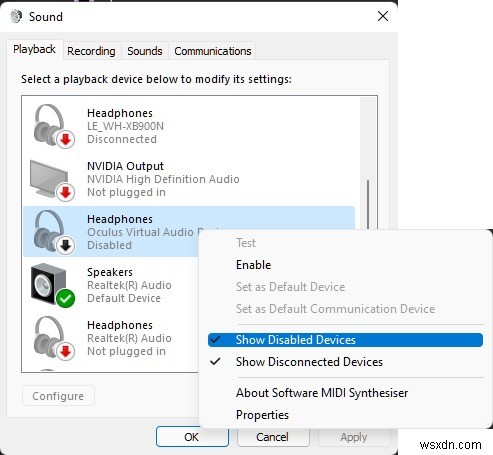
Task: Click Set as Default Device entry
Action: [290, 287]
